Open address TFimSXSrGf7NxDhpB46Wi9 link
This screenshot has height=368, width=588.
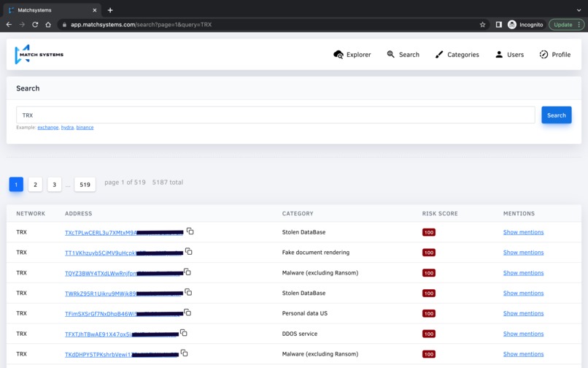coord(124,313)
